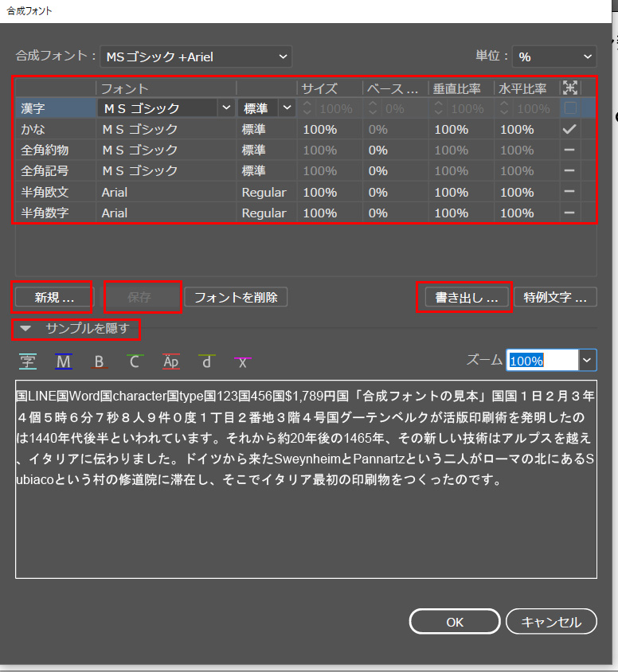Viewport: 618px width, 672px height.
Task: Select the かな row label
Action: click(x=33, y=130)
